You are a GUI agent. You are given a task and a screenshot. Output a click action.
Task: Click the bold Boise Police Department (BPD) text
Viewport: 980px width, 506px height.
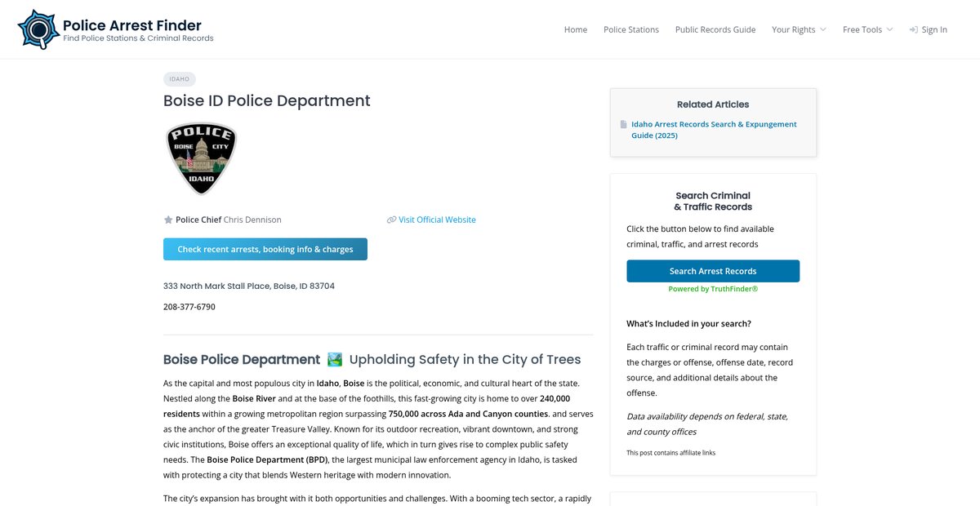click(x=268, y=459)
